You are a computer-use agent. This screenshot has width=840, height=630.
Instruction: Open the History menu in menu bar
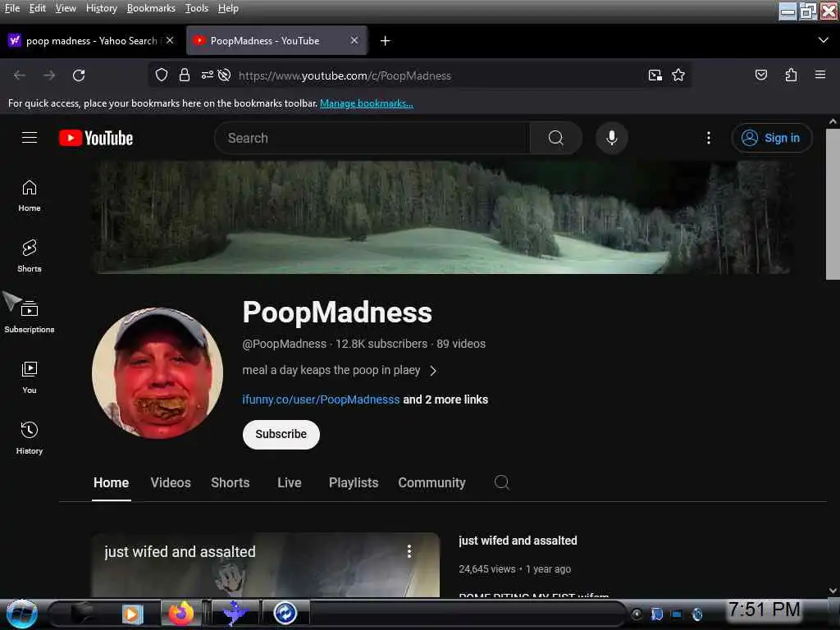tap(101, 8)
